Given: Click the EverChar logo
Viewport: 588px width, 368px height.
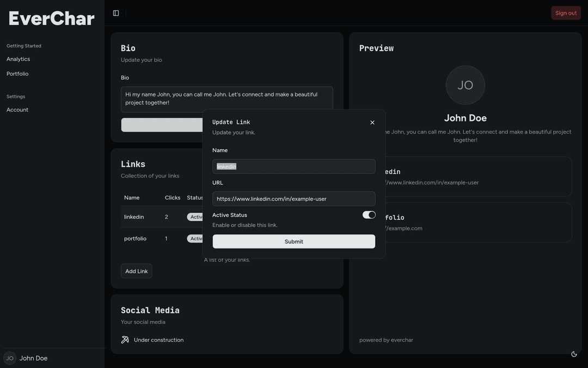Looking at the screenshot, I should pyautogui.click(x=51, y=19).
